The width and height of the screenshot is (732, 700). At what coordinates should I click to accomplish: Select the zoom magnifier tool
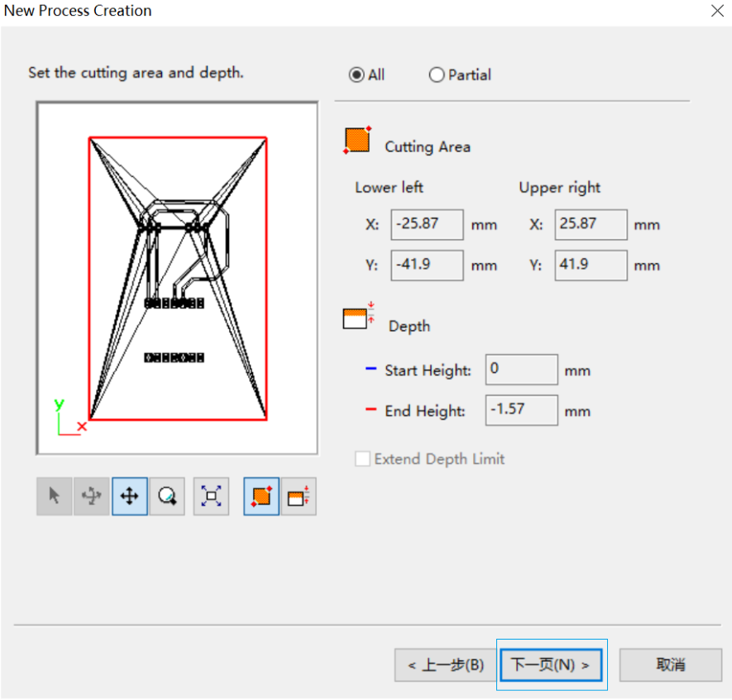tap(167, 496)
